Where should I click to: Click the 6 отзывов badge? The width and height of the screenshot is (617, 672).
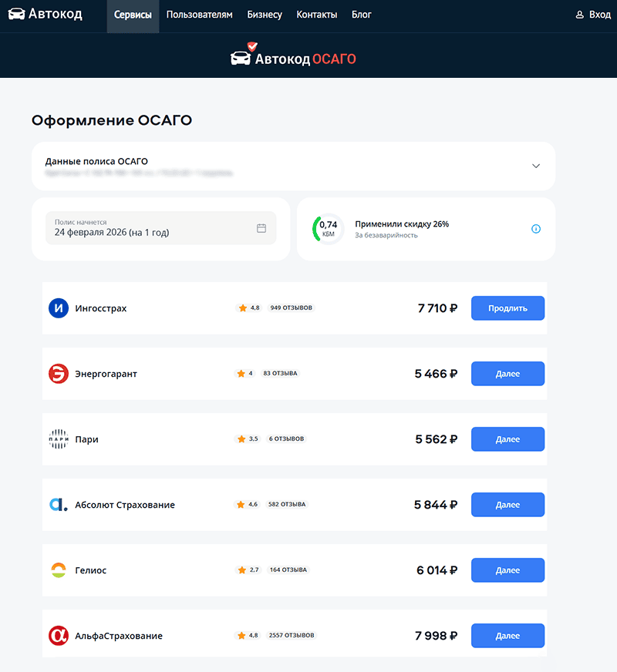click(x=286, y=438)
